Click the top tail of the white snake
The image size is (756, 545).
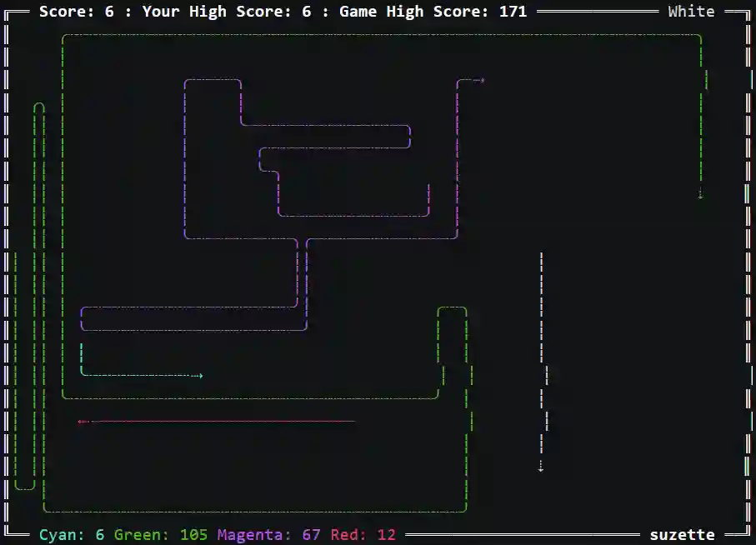pyautogui.click(x=541, y=255)
